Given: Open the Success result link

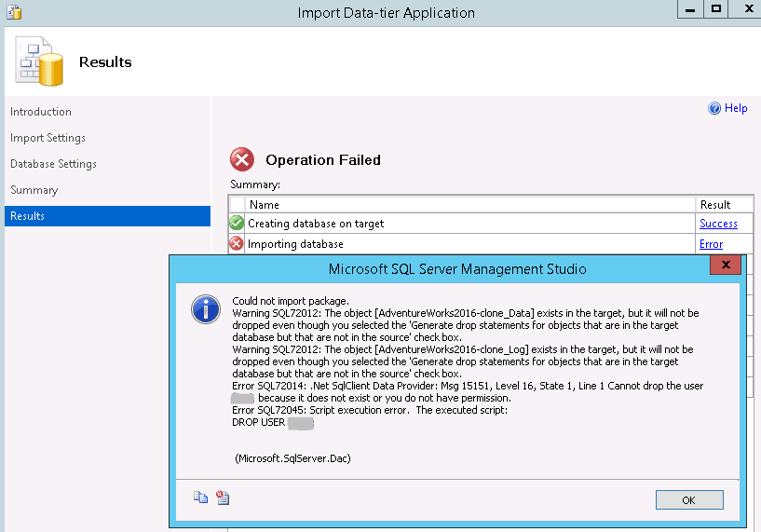Looking at the screenshot, I should pos(718,224).
